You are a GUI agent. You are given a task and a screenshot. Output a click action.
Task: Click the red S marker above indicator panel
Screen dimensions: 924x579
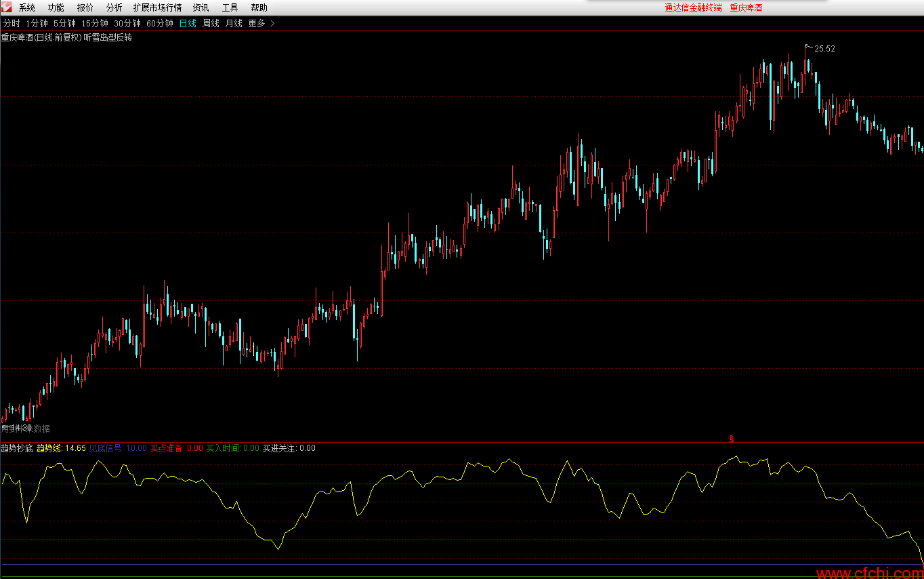(732, 439)
